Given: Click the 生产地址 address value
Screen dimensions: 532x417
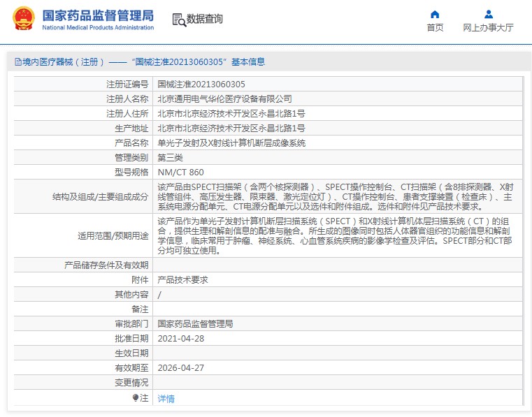Looking at the screenshot, I should coord(231,128).
